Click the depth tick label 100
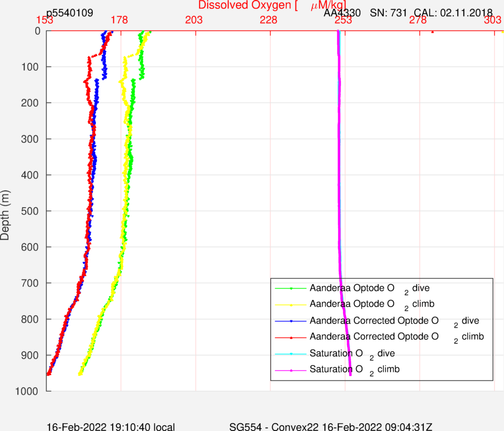Image resolution: width=504 pixels, height=431 pixels. [x=29, y=67]
